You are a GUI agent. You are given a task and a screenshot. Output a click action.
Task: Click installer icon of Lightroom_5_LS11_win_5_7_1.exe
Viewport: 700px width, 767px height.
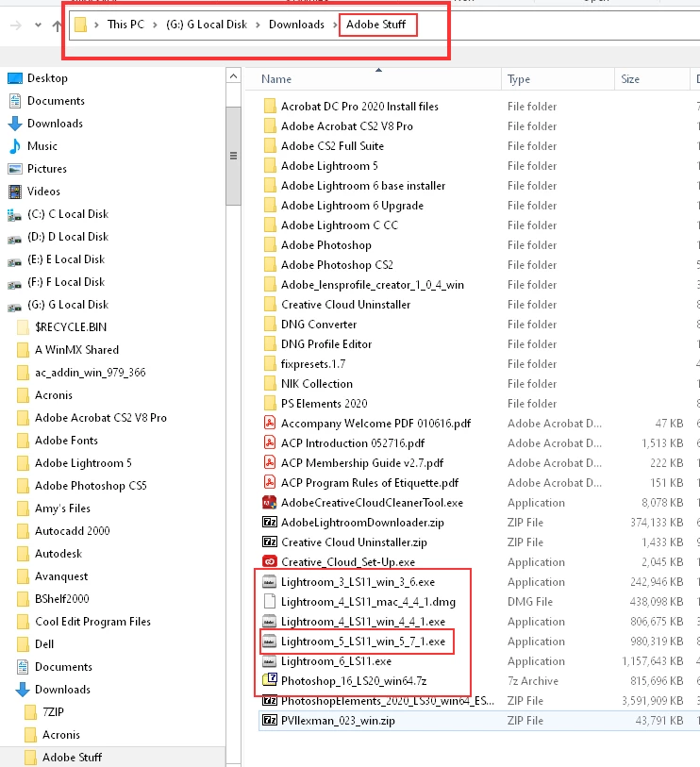[270, 642]
